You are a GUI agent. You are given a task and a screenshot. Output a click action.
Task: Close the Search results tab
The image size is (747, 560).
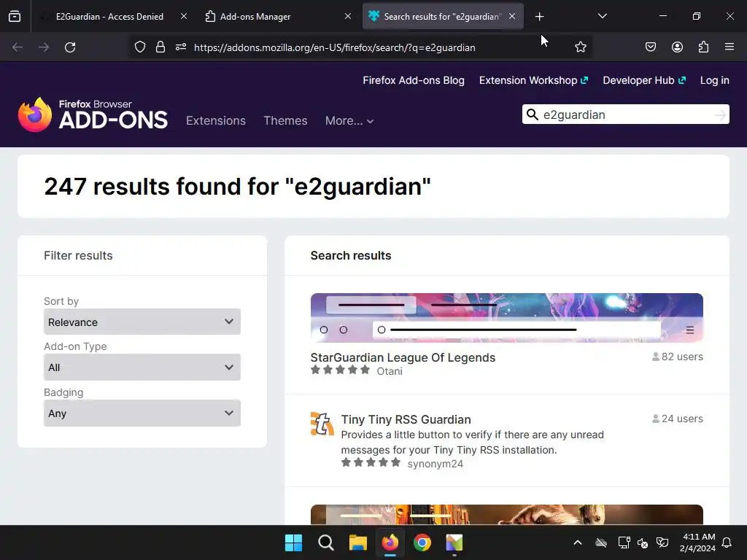point(512,16)
